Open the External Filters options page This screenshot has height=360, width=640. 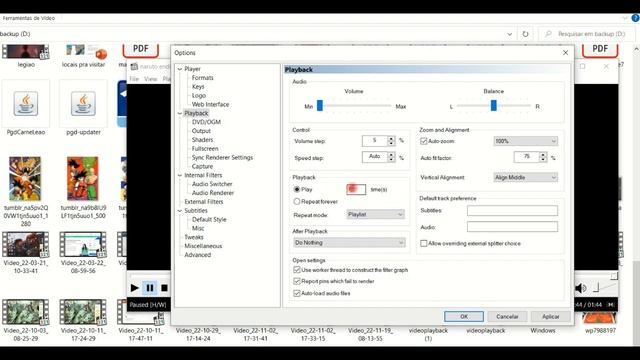pyautogui.click(x=204, y=202)
